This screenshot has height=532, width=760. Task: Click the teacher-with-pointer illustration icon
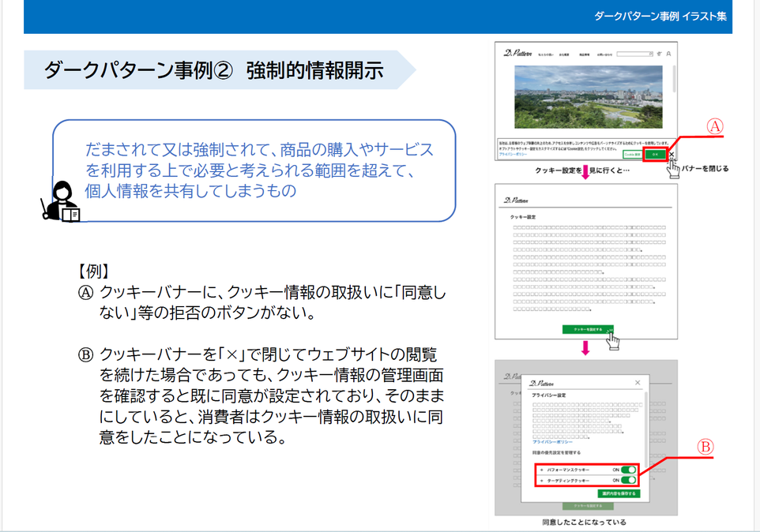tap(61, 201)
